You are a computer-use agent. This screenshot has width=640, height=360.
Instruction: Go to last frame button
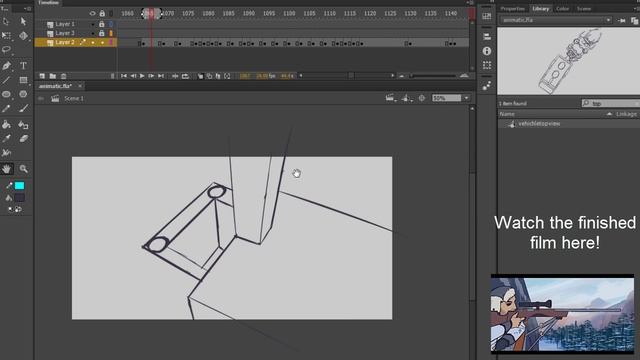click(x=161, y=76)
